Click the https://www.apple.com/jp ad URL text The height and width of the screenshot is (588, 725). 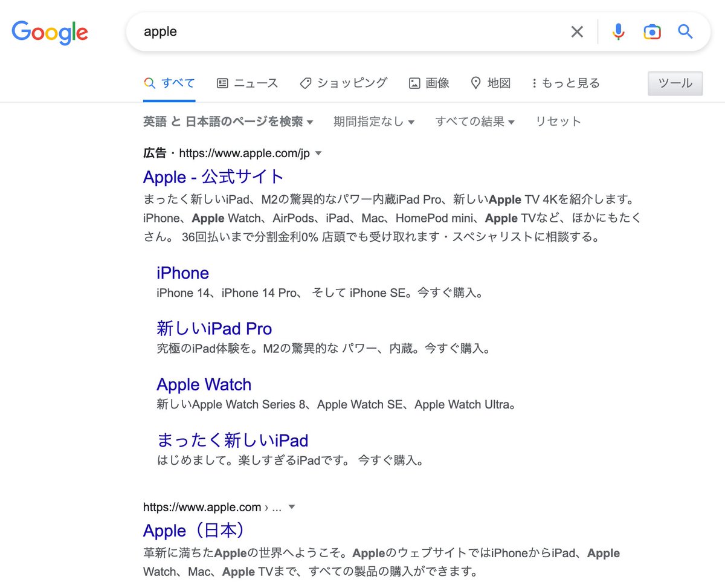pyautogui.click(x=245, y=153)
